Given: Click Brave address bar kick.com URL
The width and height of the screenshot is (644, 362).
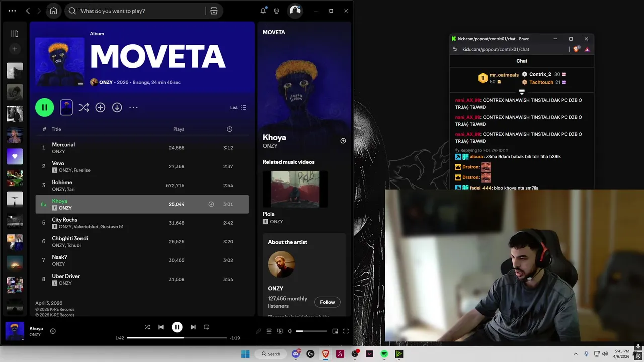Looking at the screenshot, I should click(x=496, y=49).
